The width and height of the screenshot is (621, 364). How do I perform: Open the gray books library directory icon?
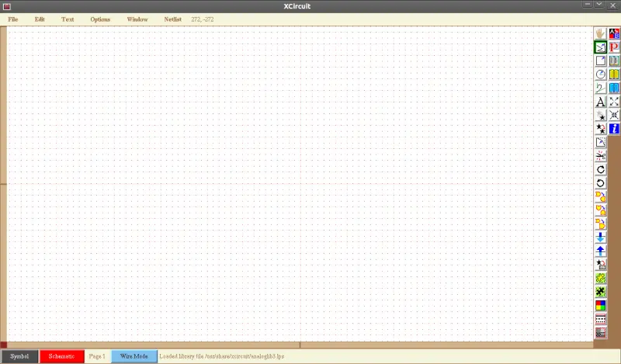pos(614,61)
